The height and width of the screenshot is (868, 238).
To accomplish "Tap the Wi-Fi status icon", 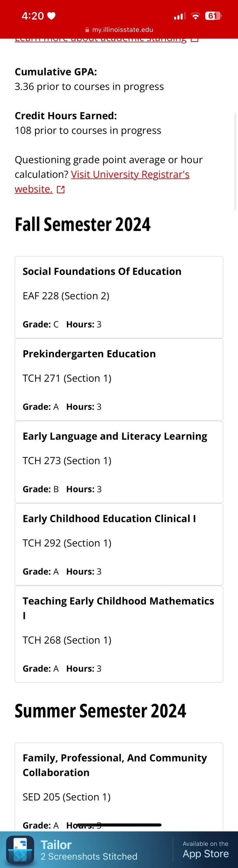I will pos(195,16).
